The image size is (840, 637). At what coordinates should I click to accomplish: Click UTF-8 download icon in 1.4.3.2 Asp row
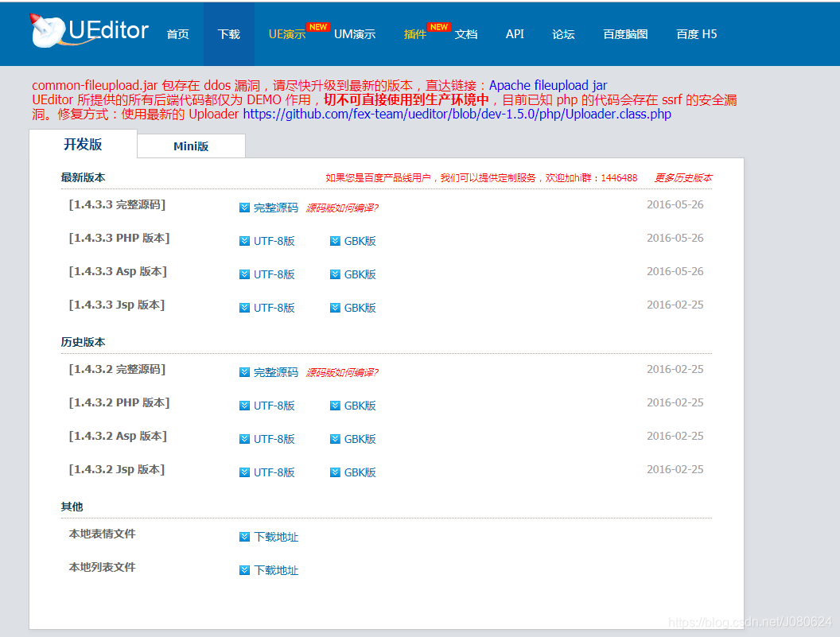point(244,439)
